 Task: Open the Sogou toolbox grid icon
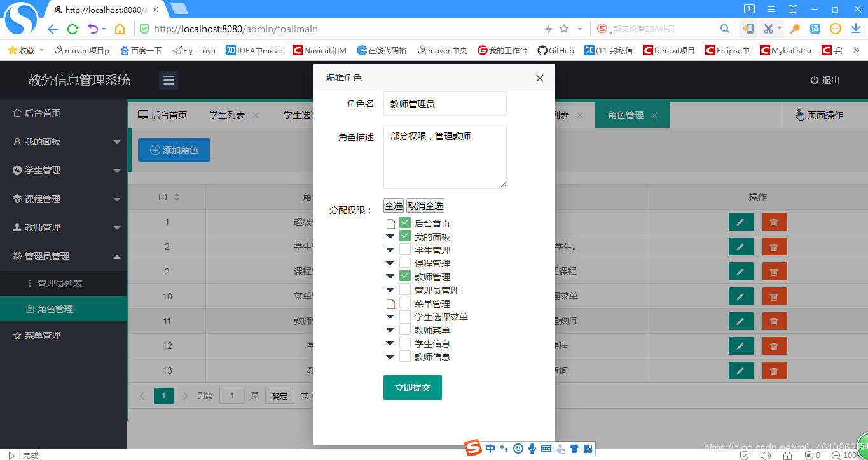pyautogui.click(x=588, y=449)
